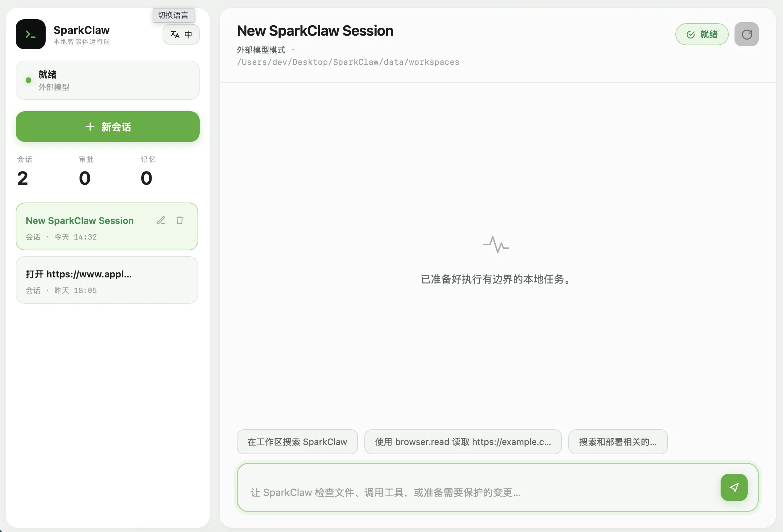Click the workspace path /Users/dev/Desktop/SparkClaw/data/workspaces
This screenshot has height=532, width=783.
[348, 62]
